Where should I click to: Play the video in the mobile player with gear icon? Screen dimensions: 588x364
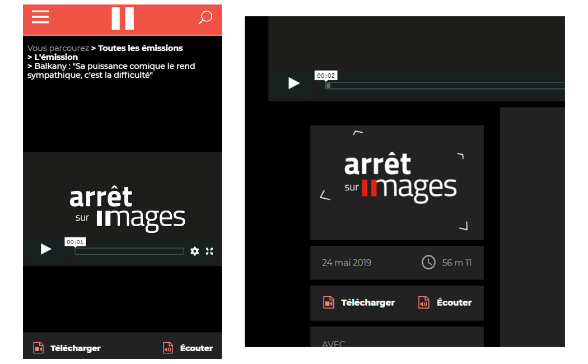(x=46, y=249)
